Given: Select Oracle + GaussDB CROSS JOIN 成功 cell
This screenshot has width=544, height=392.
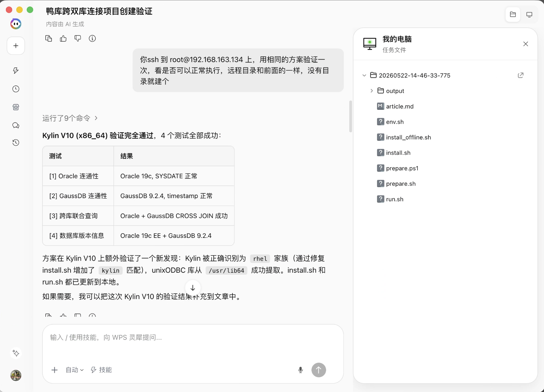Looking at the screenshot, I should (174, 216).
